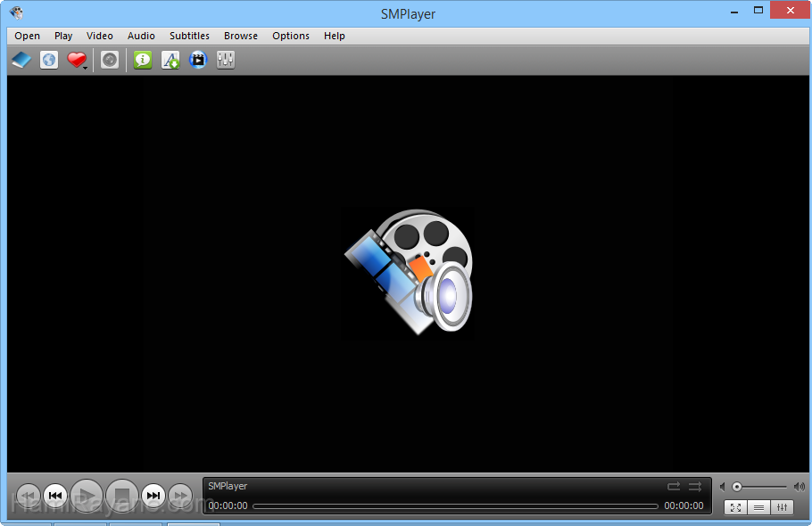This screenshot has height=526, width=812.
Task: Show file info with green info icon
Action: click(x=143, y=60)
